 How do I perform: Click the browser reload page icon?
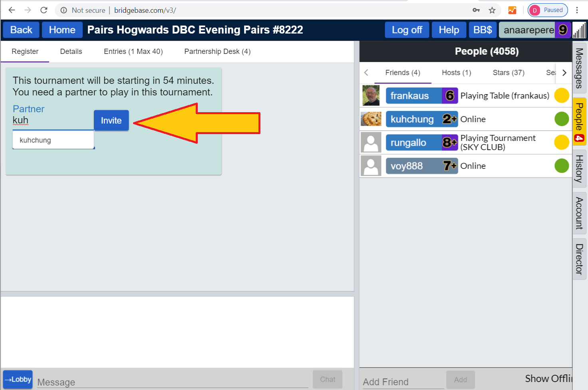pos(44,10)
